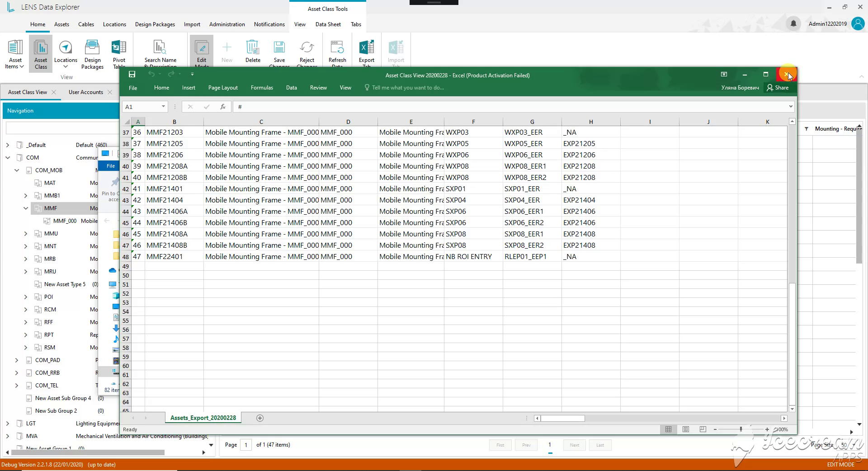Screen dimensions: 868x471
Task: Switch to Page Layout view icon
Action: click(686, 429)
